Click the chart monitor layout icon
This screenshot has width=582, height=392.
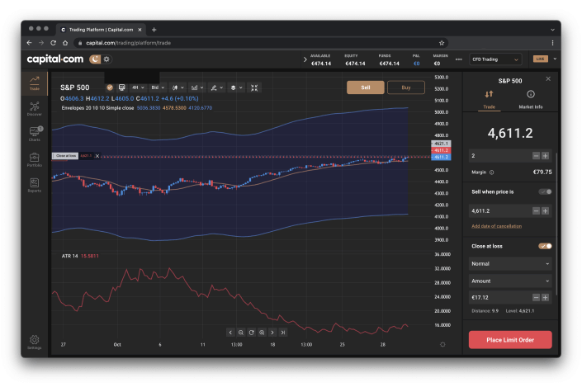coord(121,87)
